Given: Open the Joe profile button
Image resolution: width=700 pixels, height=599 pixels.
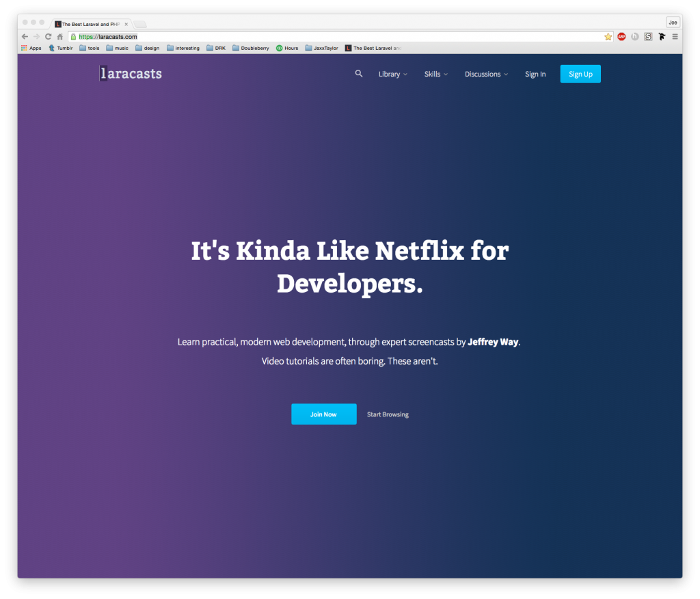Looking at the screenshot, I should tap(673, 23).
